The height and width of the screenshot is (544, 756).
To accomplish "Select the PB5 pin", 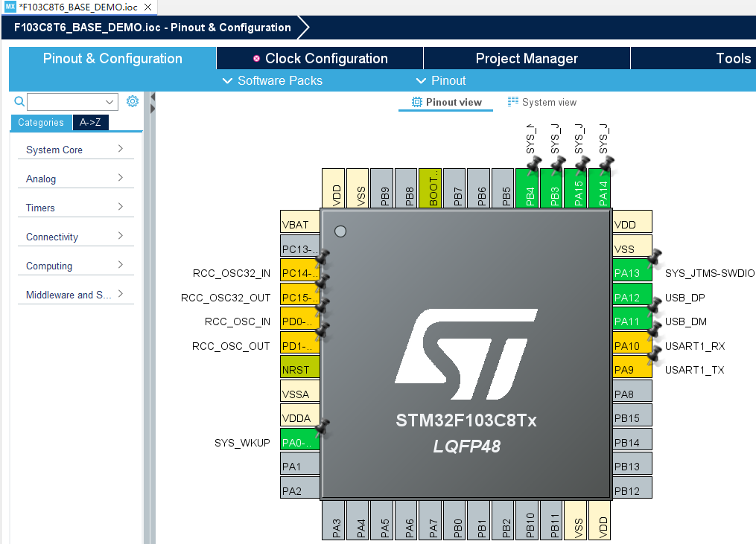I will [503, 188].
